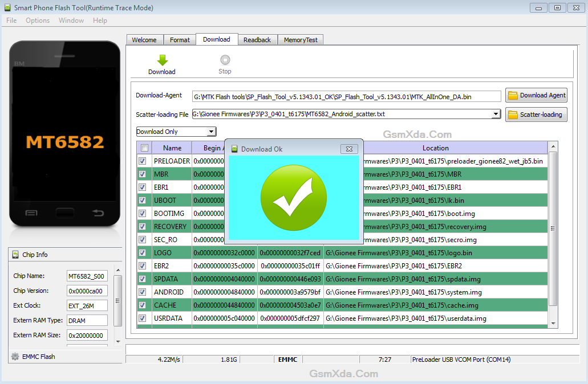Uncheck the UBOOT partition checkbox
The width and height of the screenshot is (588, 384).
click(x=143, y=201)
